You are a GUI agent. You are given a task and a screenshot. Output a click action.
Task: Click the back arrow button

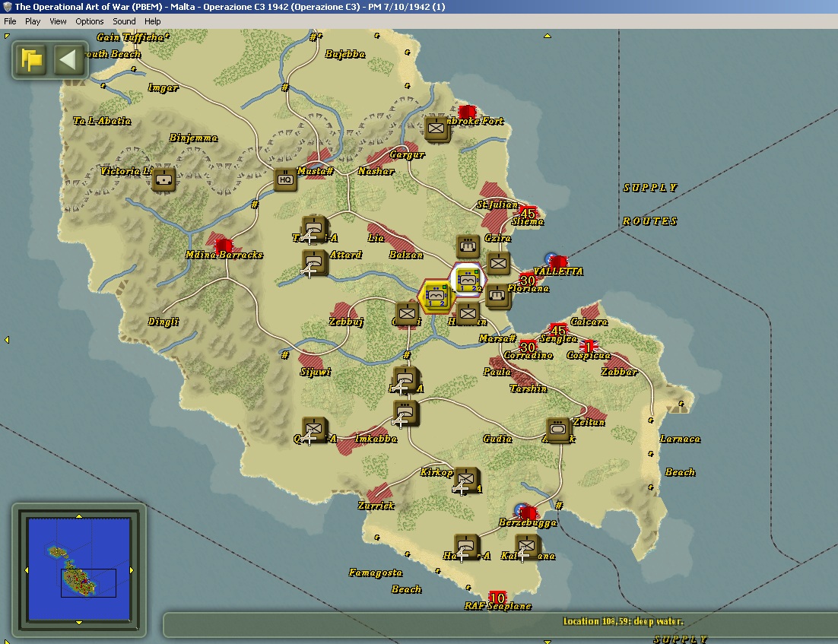(68, 60)
